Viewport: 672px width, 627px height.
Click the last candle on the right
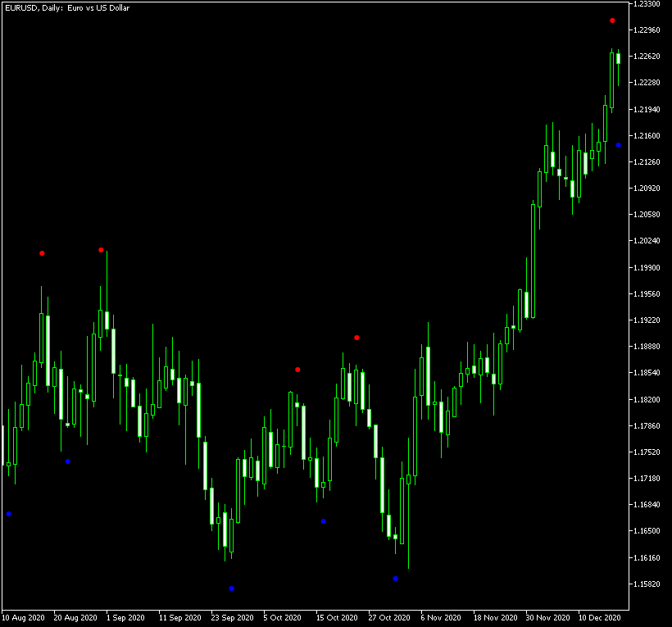point(619,57)
